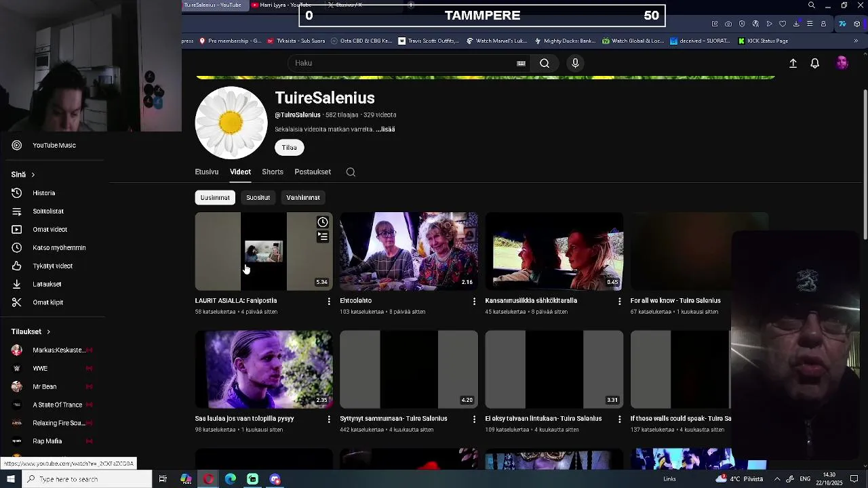Open Task View on taskbar
The width and height of the screenshot is (868, 488).
click(x=163, y=479)
